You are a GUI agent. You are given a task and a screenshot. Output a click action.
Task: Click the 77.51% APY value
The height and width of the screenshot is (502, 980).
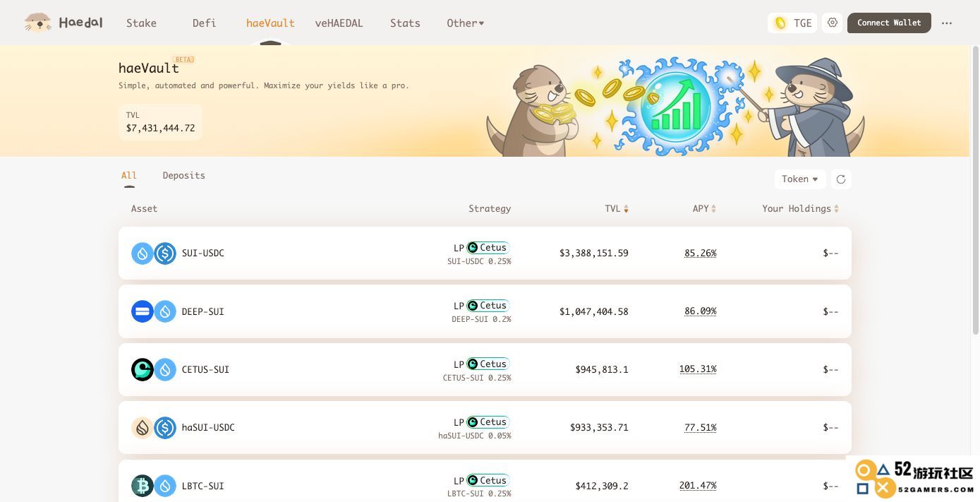coord(700,427)
